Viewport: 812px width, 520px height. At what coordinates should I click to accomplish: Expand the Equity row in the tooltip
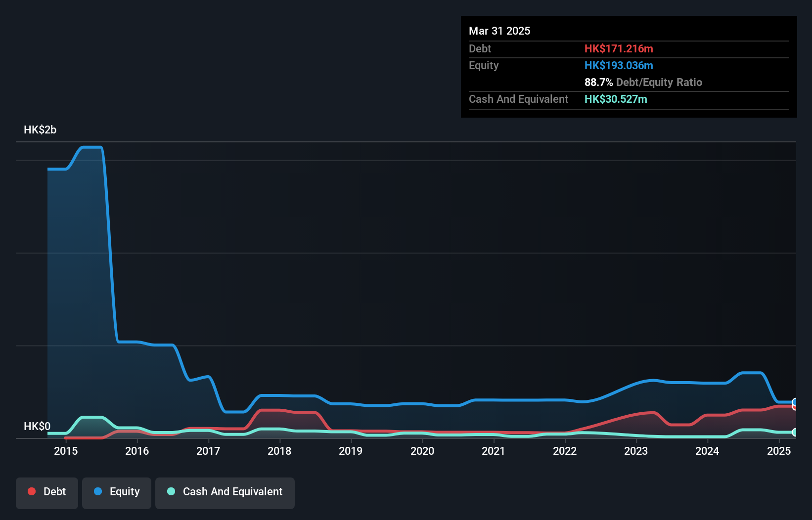point(484,65)
